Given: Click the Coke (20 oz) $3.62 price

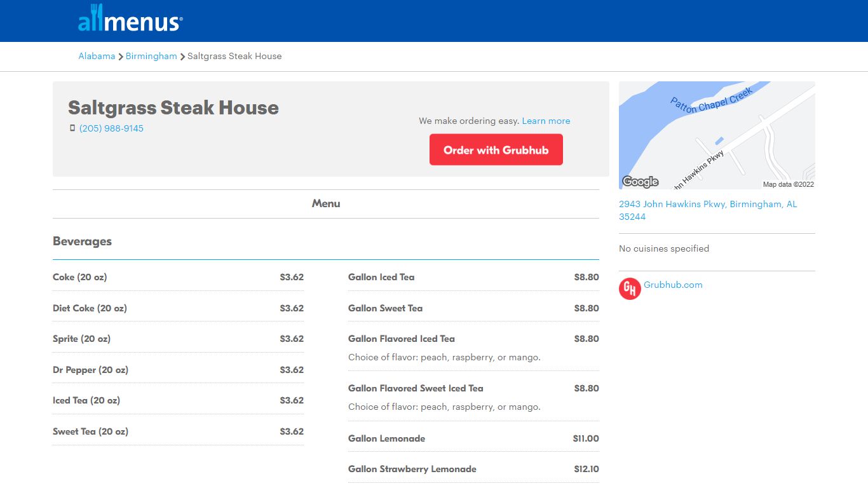Looking at the screenshot, I should [x=292, y=277].
